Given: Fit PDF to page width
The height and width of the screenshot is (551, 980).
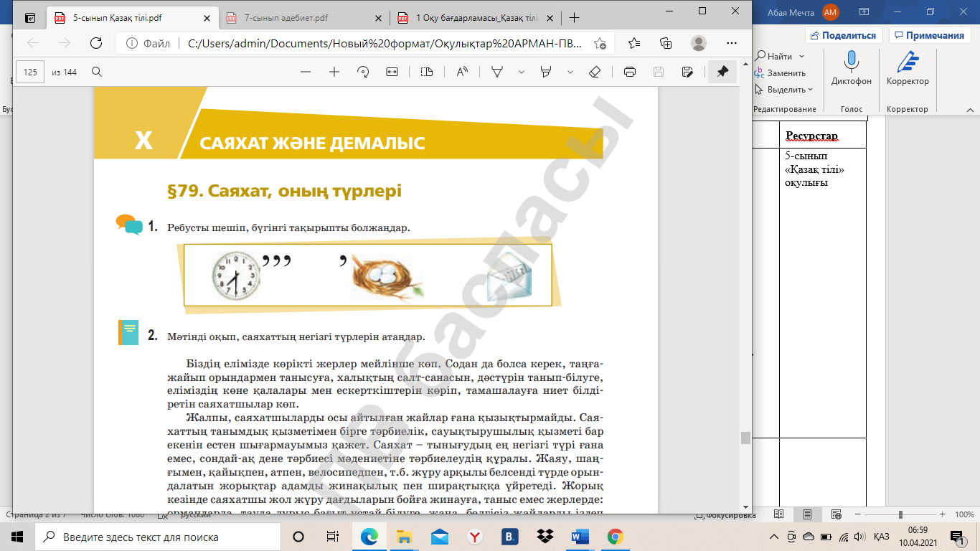Looking at the screenshot, I should (392, 72).
